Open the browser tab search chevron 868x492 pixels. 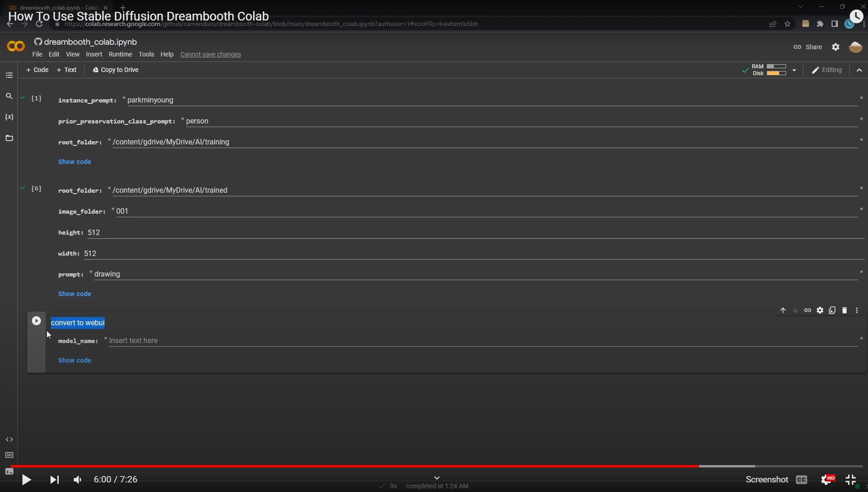click(801, 7)
